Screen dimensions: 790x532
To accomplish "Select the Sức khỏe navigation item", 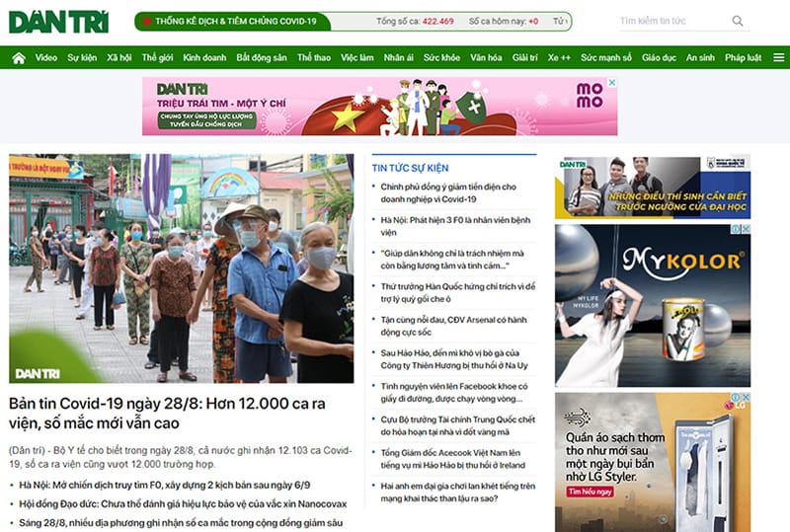I will (441, 58).
